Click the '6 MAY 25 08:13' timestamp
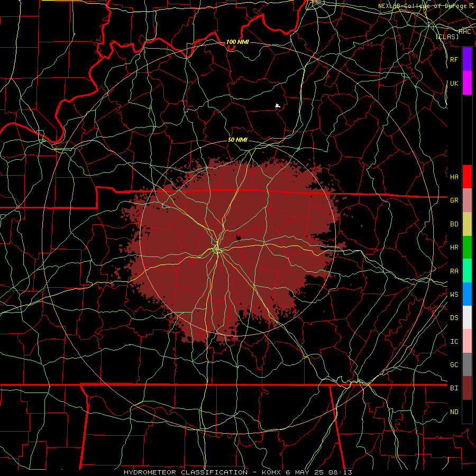 pos(319,472)
